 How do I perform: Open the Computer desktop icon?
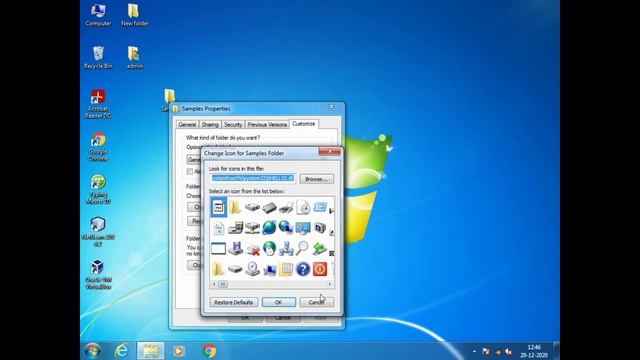click(98, 15)
